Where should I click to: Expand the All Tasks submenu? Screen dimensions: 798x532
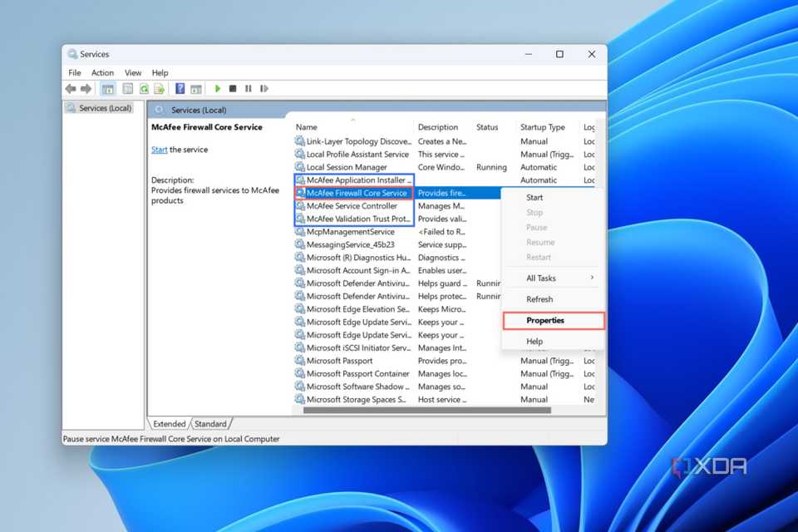554,278
